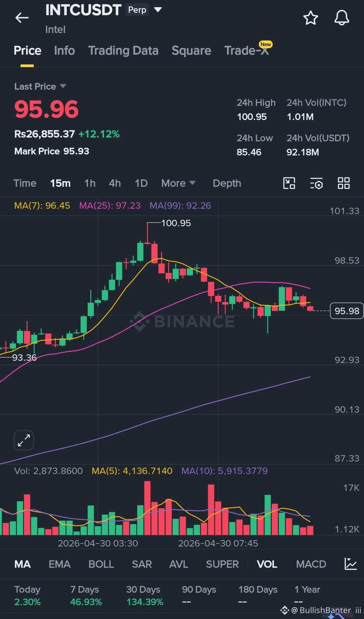Open the chart drawing tools icon
The width and height of the screenshot is (364, 619).
289,183
